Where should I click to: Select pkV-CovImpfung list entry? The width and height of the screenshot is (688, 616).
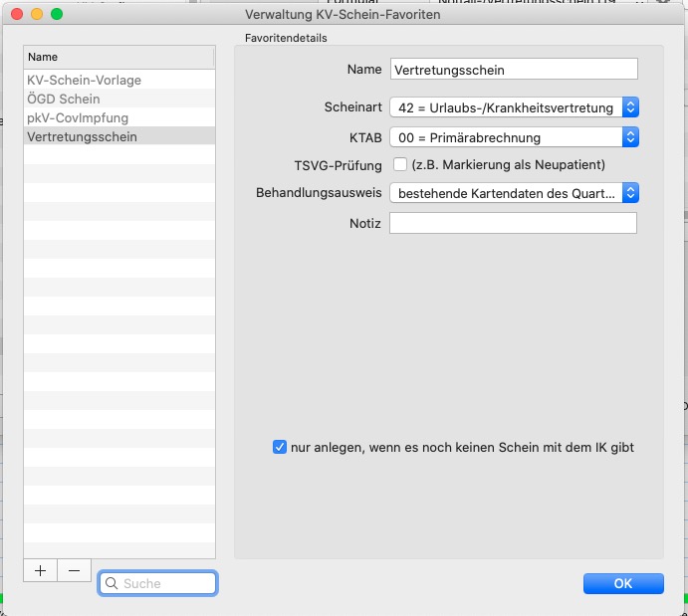pyautogui.click(x=119, y=117)
